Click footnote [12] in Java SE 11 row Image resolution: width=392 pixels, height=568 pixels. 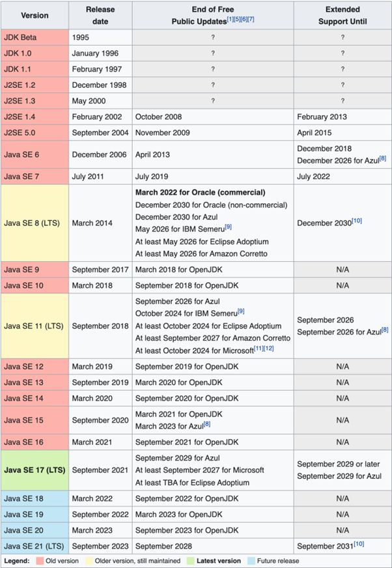click(x=268, y=348)
